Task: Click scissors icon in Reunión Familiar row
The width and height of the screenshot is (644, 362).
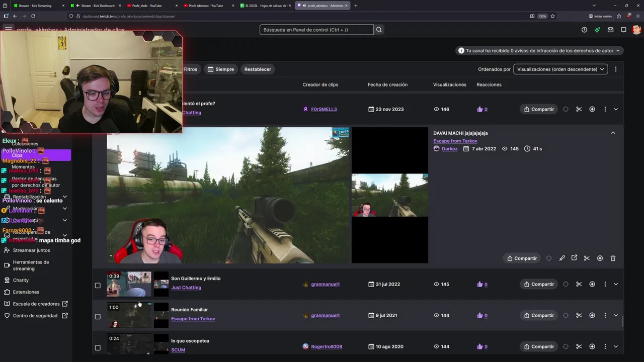Action: (579, 315)
